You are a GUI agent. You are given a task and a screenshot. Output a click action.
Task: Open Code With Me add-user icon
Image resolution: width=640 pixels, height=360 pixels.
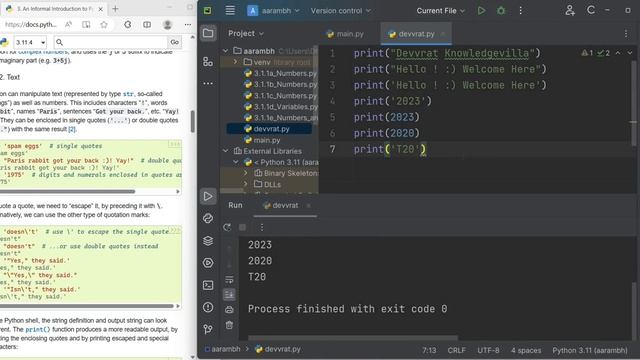click(x=570, y=11)
